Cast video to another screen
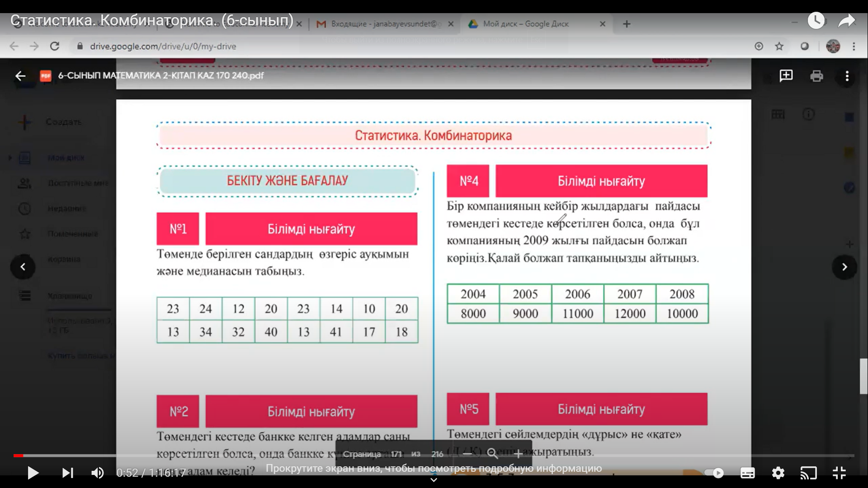The height and width of the screenshot is (488, 868). (808, 473)
